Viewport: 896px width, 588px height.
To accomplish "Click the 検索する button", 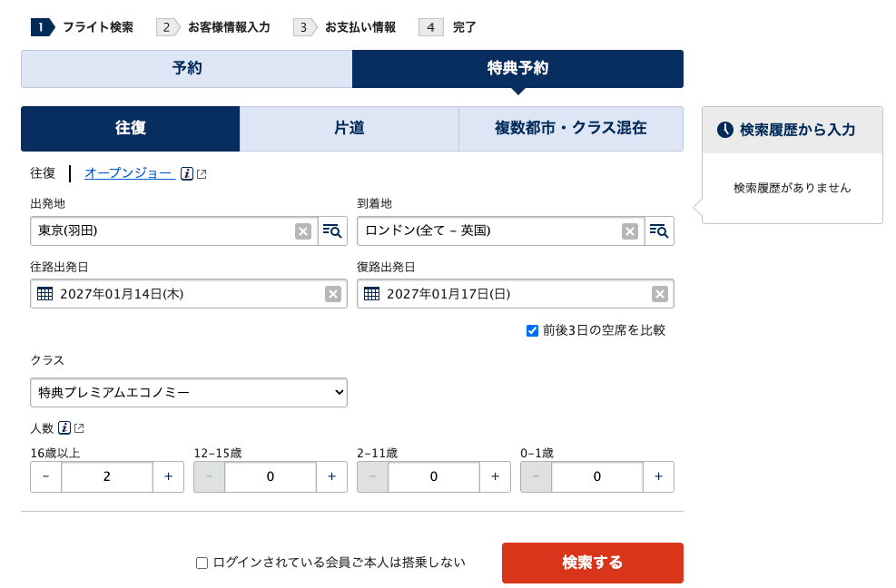I will pos(592,563).
